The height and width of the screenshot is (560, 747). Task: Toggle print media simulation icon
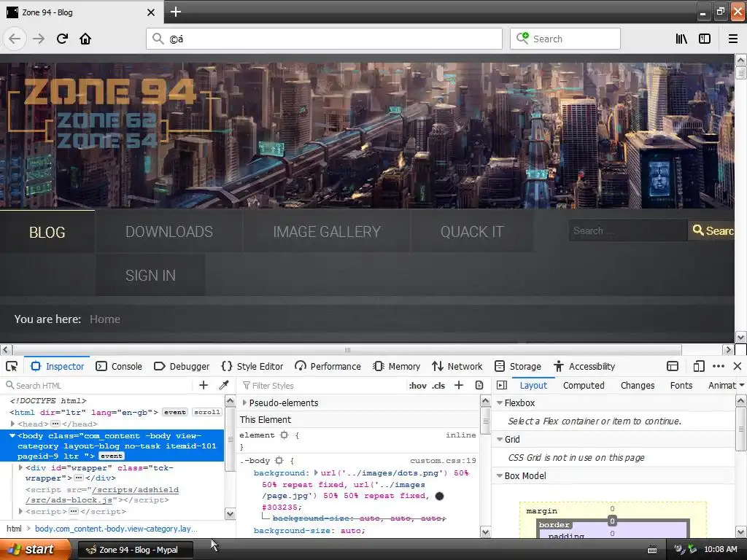479,385
